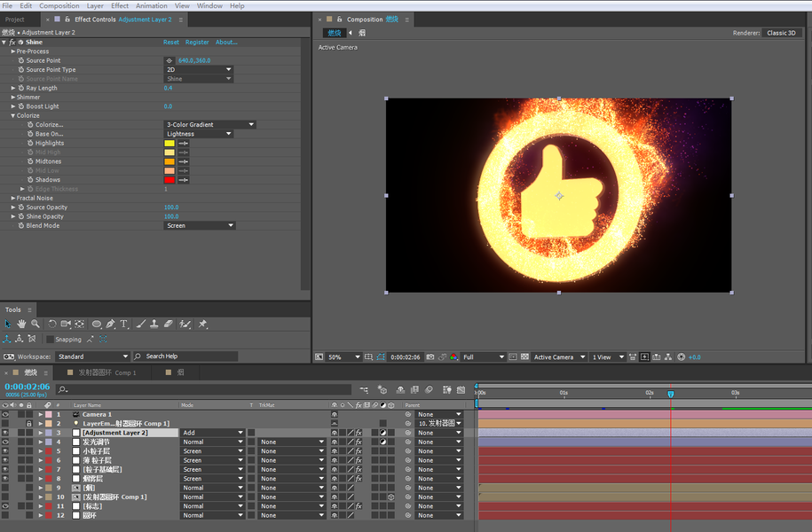Select the Clone Stamp tool
812x532 pixels.
point(154,324)
